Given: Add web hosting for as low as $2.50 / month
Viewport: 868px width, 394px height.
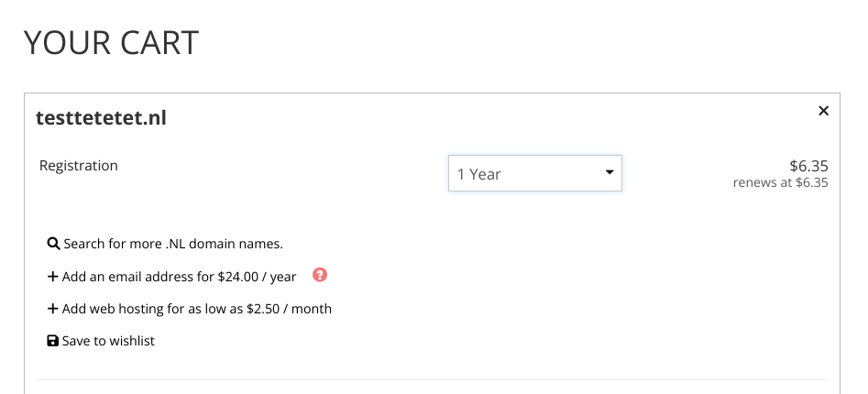Looking at the screenshot, I should click(196, 309).
